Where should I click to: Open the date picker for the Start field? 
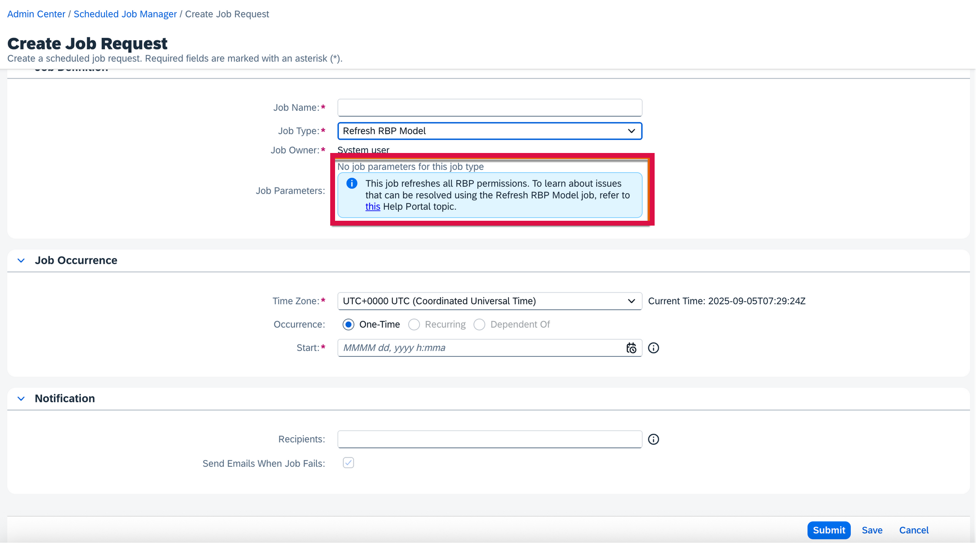tap(631, 348)
